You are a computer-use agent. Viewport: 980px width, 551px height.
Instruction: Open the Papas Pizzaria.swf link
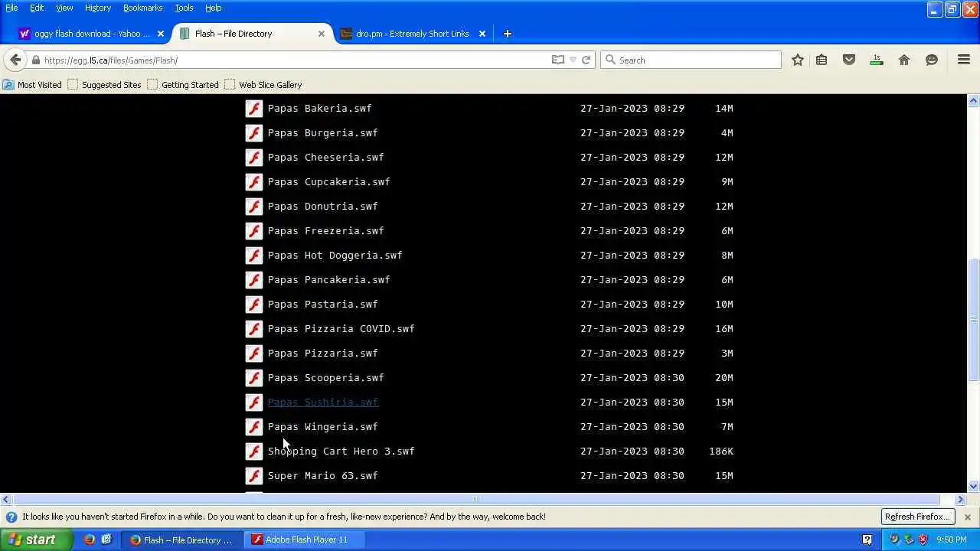(x=322, y=354)
